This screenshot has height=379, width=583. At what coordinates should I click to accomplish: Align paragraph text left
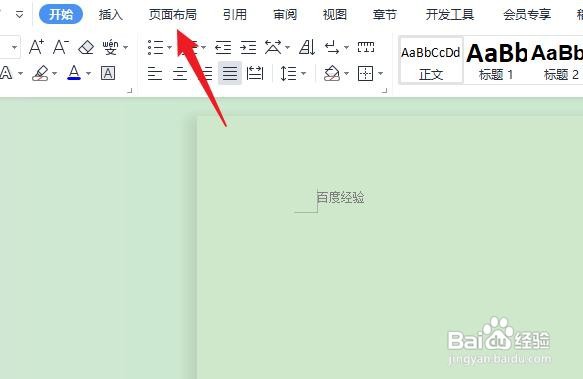pyautogui.click(x=155, y=74)
